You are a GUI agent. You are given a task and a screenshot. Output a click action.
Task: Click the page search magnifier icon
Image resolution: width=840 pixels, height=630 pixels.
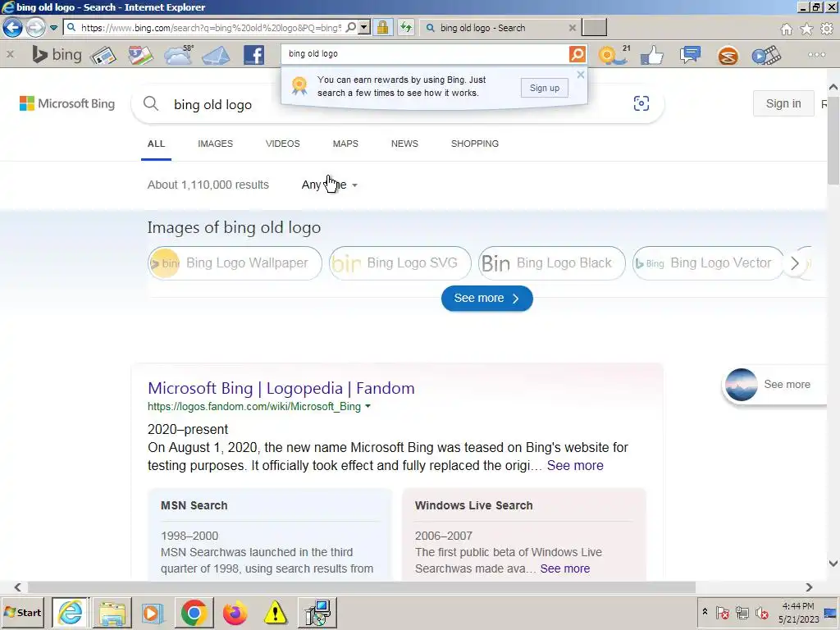tap(151, 103)
